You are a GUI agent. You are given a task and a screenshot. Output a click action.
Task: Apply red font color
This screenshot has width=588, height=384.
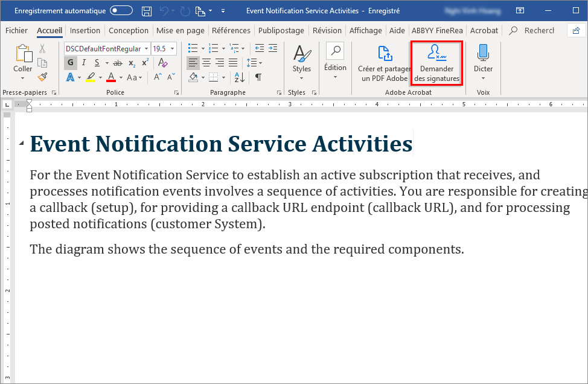point(111,77)
